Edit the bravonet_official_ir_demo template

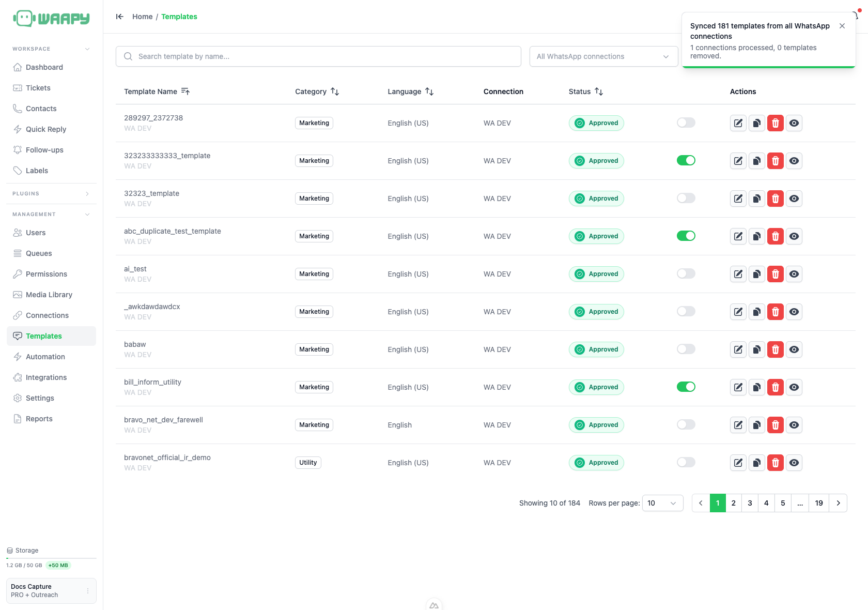(738, 463)
